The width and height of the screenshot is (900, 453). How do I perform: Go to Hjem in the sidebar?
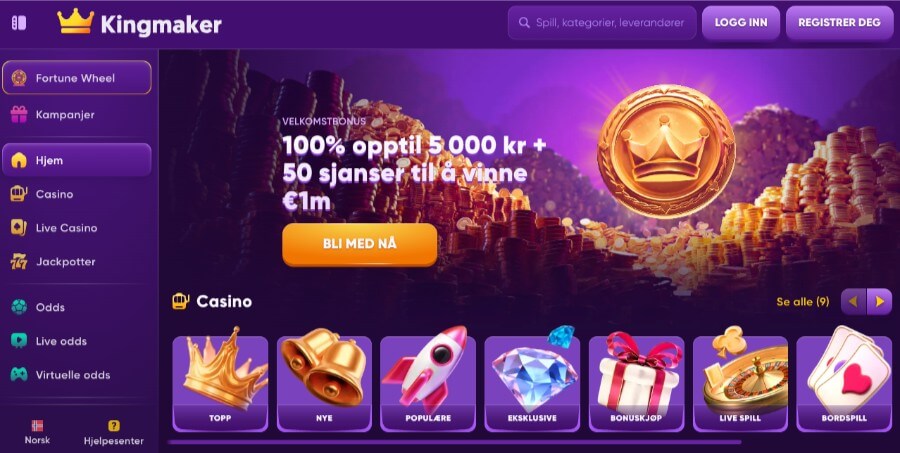coord(76,160)
